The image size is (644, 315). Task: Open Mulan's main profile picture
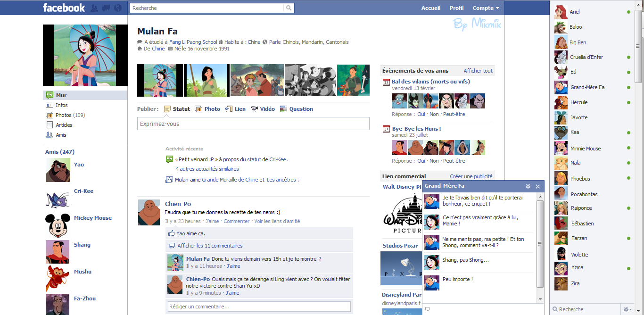click(x=85, y=55)
